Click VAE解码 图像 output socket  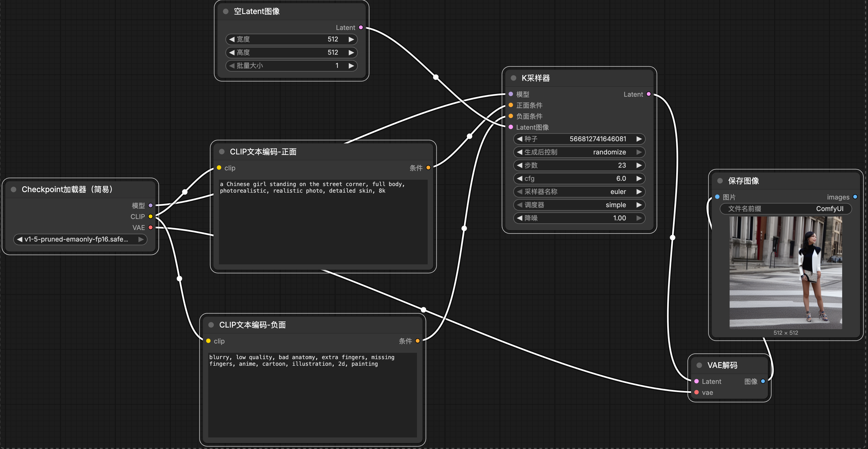point(763,381)
